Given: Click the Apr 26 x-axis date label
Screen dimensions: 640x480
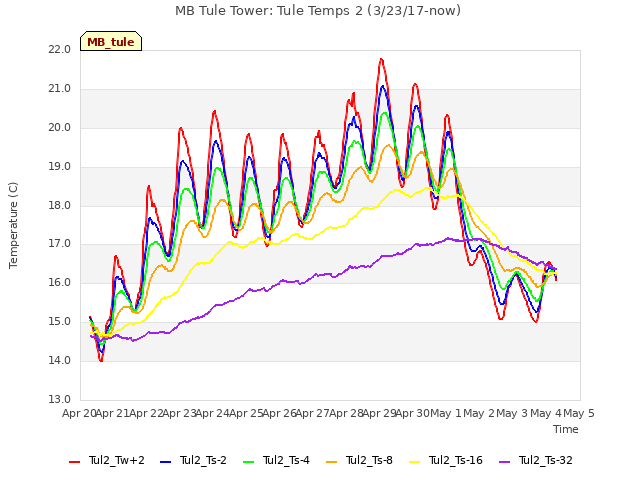Looking at the screenshot, I should point(279,413).
